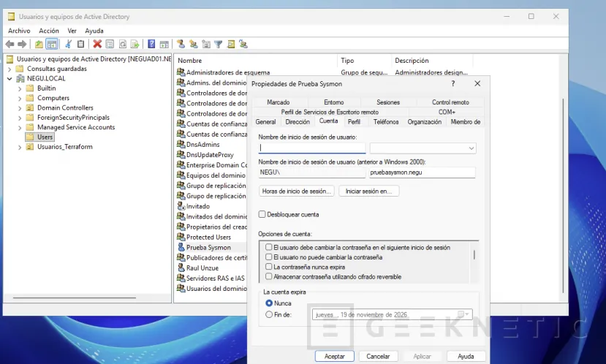This screenshot has width=606, height=364.
Task: Click the Paste clipboard icon
Action: pyautogui.click(x=80, y=45)
